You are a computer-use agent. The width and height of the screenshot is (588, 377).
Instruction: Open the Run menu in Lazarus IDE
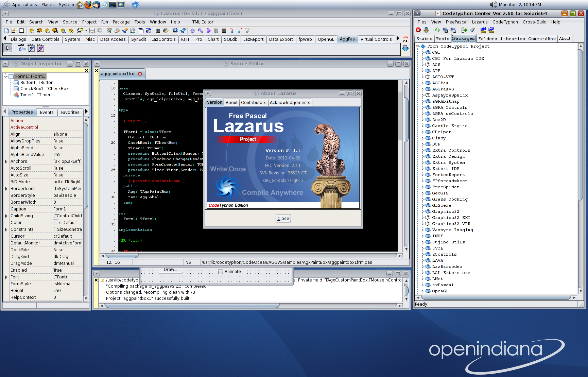[x=104, y=22]
